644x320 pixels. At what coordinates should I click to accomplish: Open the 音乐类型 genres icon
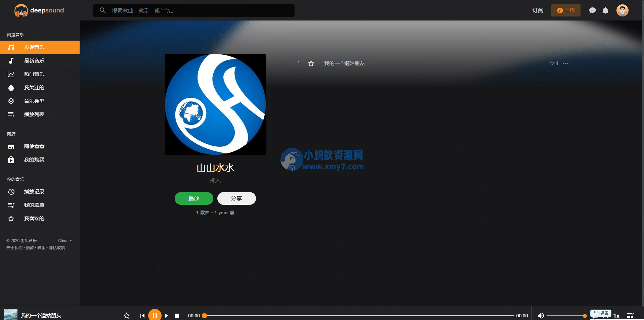point(11,101)
